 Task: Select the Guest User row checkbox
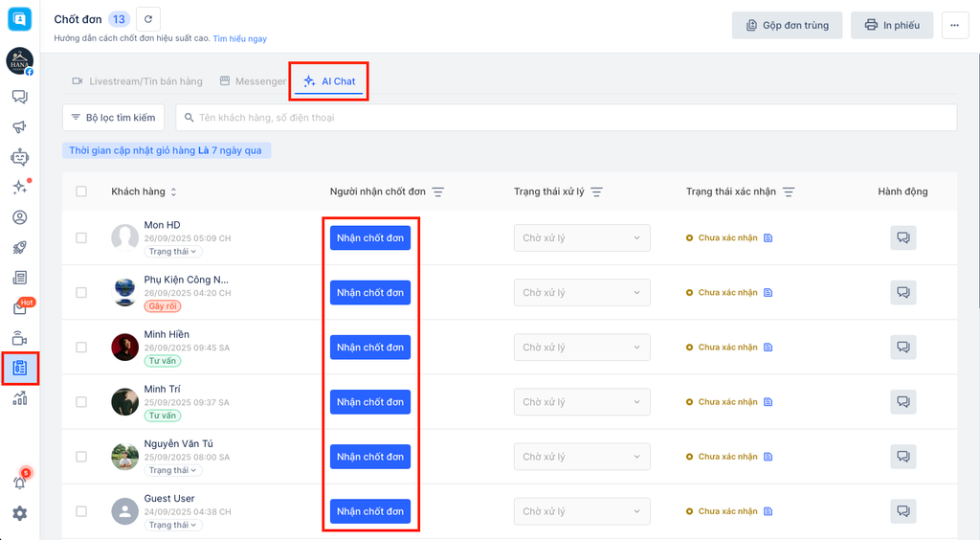pos(81,511)
